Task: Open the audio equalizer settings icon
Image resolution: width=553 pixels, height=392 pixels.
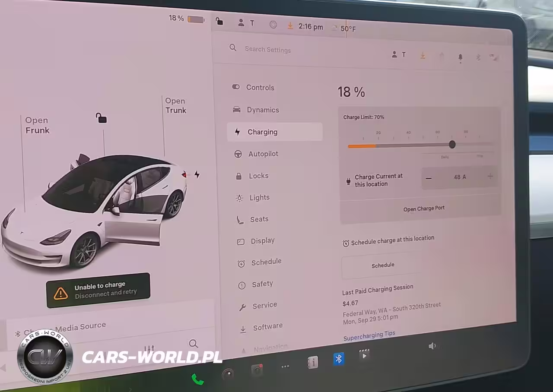Action: click(149, 349)
